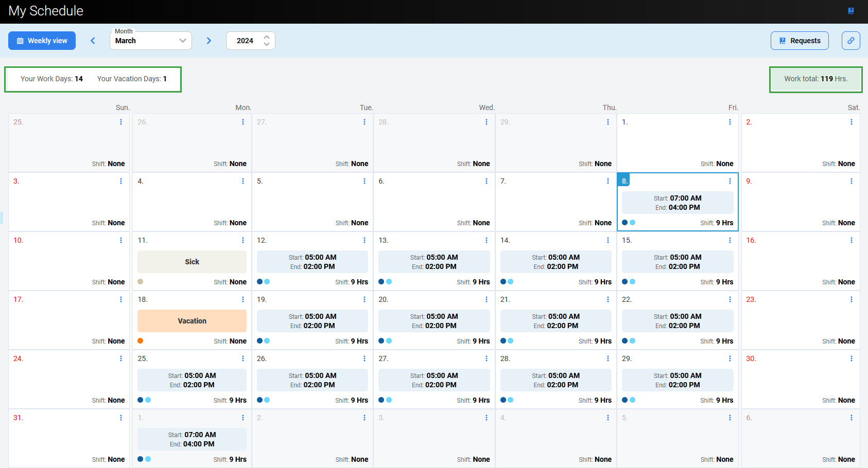Switch to Weekly view
The image size is (868, 468).
42,41
